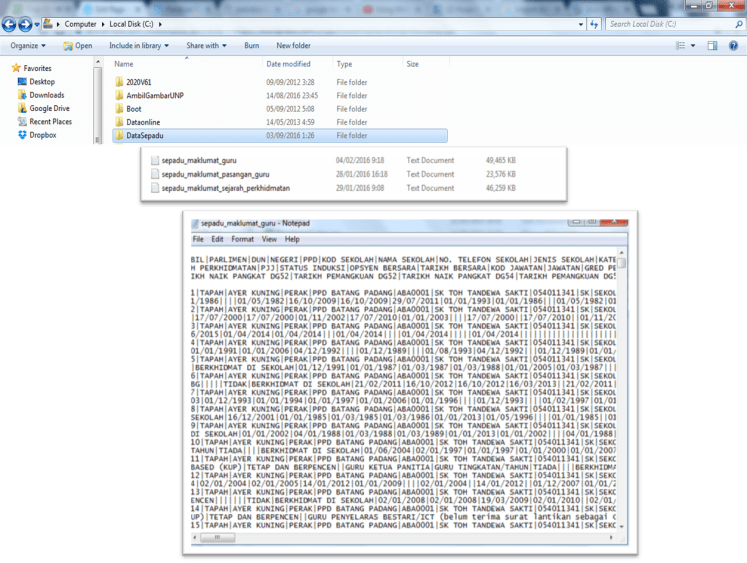The width and height of the screenshot is (747, 563).
Task: Expand the Share with dropdown
Action: [206, 45]
